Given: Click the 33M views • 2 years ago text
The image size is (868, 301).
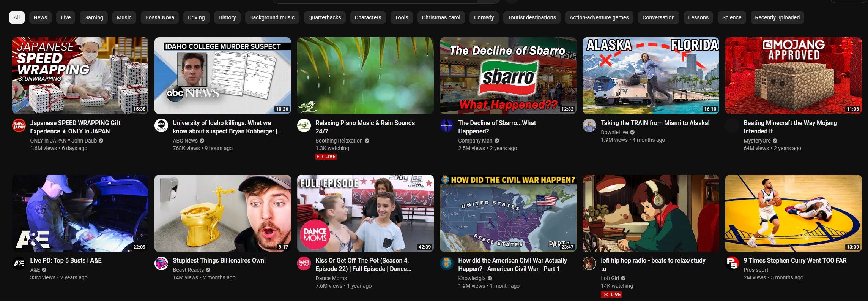Looking at the screenshot, I should click(59, 277).
